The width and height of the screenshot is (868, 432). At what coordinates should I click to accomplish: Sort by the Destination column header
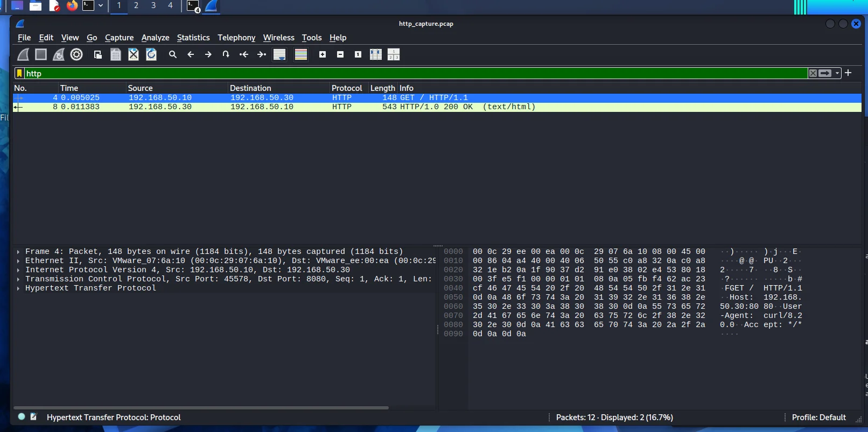click(279, 88)
